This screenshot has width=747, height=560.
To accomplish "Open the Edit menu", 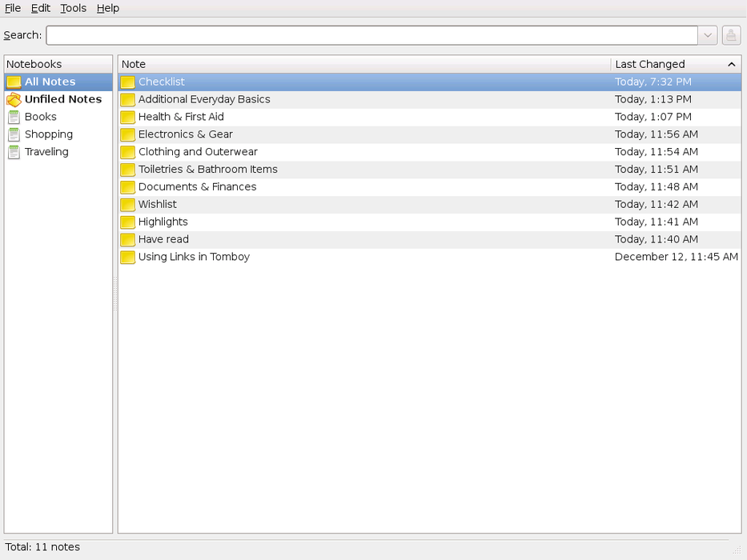I will pos(41,8).
